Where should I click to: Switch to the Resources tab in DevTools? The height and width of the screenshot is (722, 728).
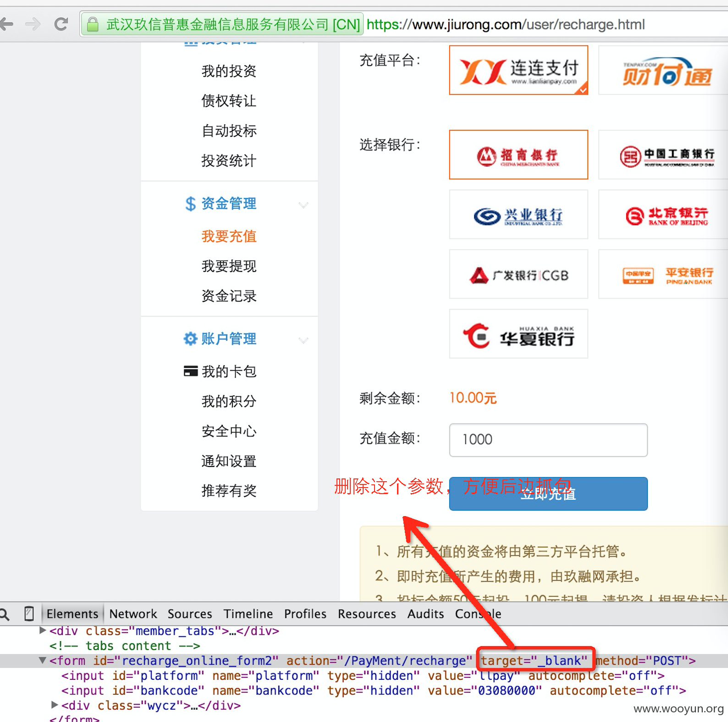coord(367,614)
